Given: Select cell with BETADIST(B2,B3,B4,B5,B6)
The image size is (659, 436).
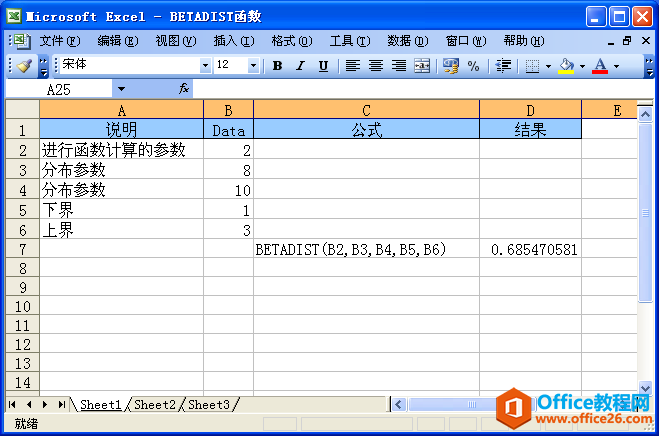Looking at the screenshot, I should tap(366, 249).
